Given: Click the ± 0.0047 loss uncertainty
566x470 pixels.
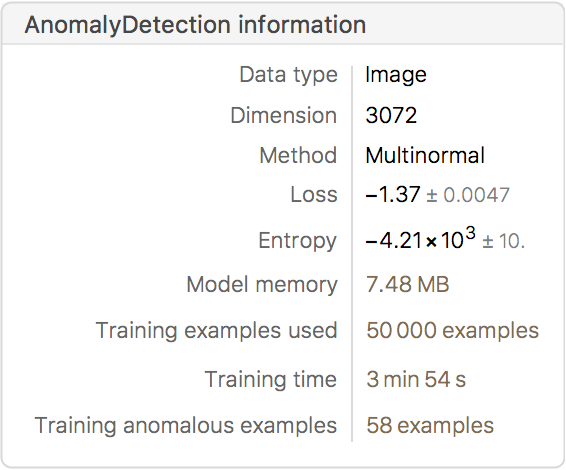Looking at the screenshot, I should 468,195.
